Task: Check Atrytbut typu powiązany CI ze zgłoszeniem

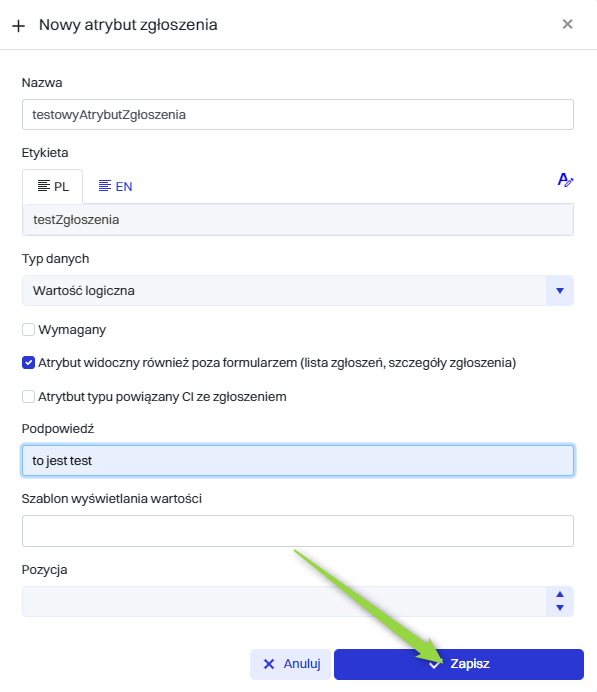Action: click(x=29, y=396)
